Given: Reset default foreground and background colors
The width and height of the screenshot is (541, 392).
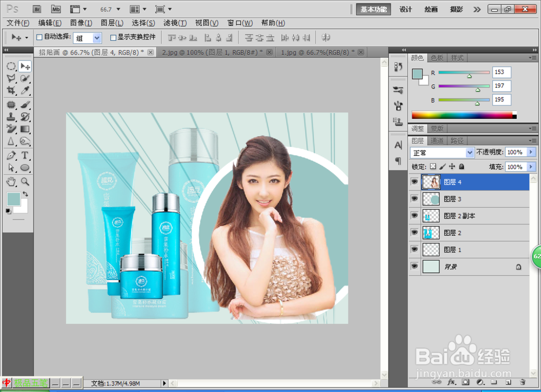Looking at the screenshot, I should pyautogui.click(x=8, y=211).
